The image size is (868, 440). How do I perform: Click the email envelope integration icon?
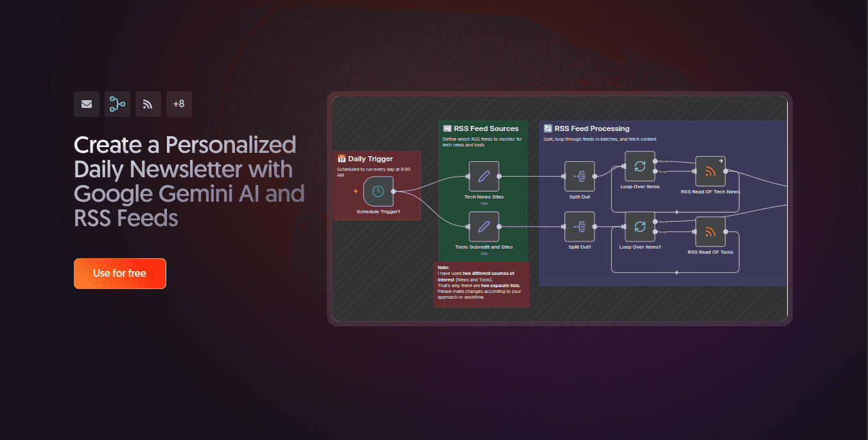pos(87,104)
